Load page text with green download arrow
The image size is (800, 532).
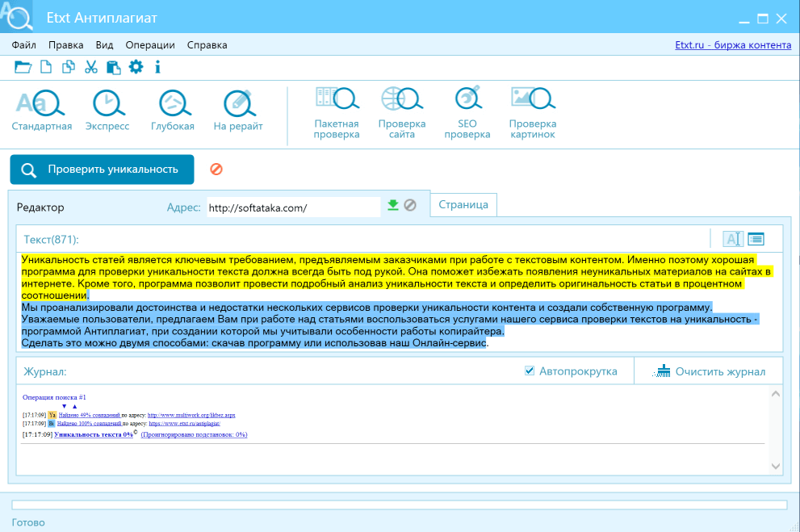click(x=393, y=206)
